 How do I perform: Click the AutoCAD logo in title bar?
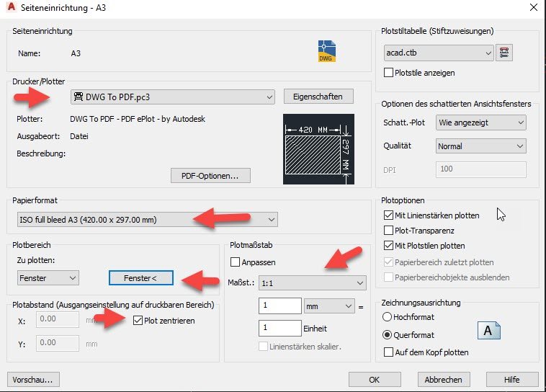click(x=12, y=7)
